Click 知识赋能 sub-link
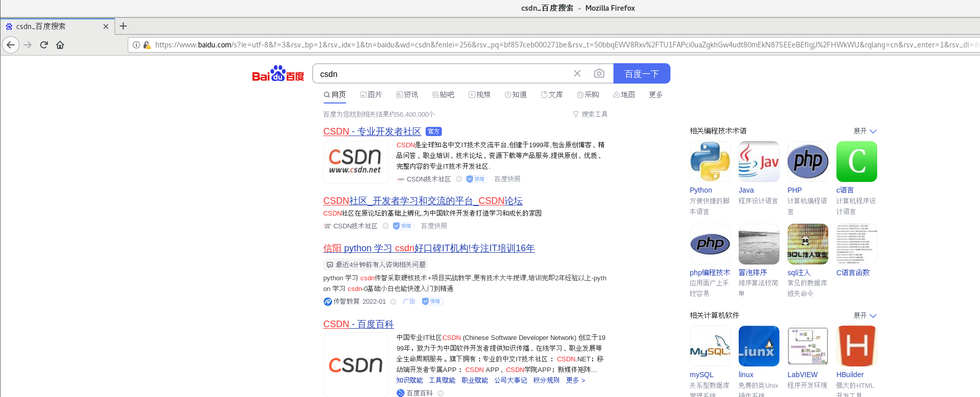 point(409,380)
